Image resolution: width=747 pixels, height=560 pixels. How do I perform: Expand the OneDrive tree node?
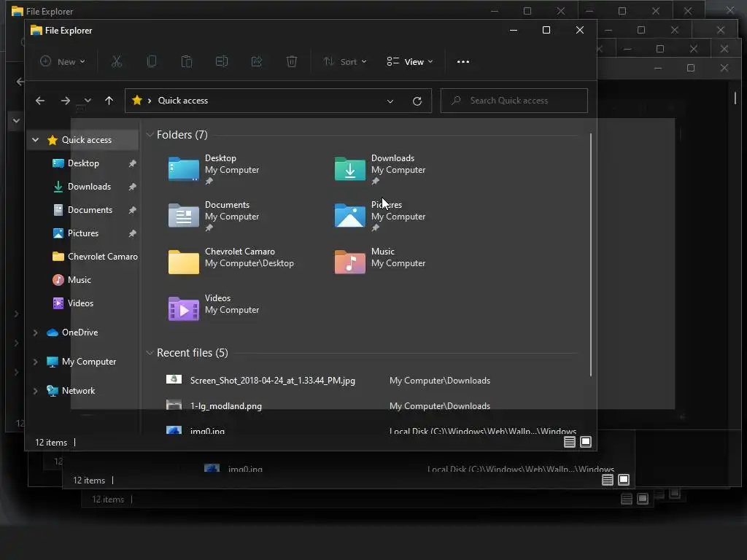(35, 332)
